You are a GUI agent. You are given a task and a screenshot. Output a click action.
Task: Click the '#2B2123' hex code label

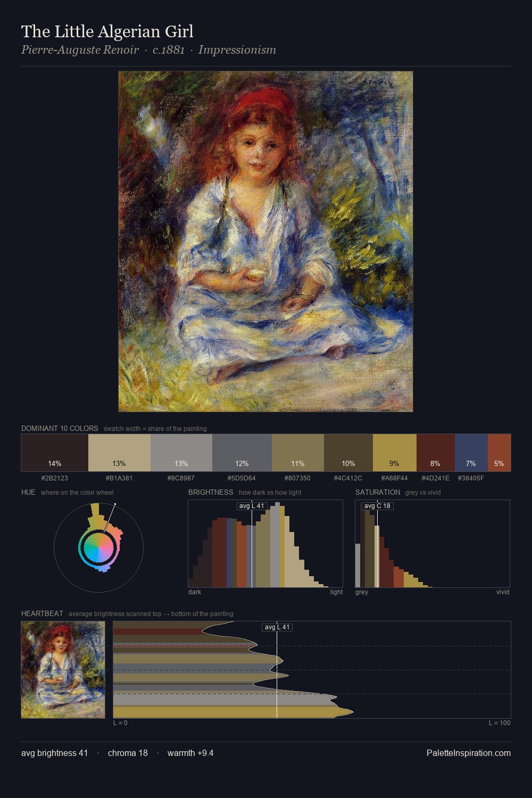click(x=55, y=478)
